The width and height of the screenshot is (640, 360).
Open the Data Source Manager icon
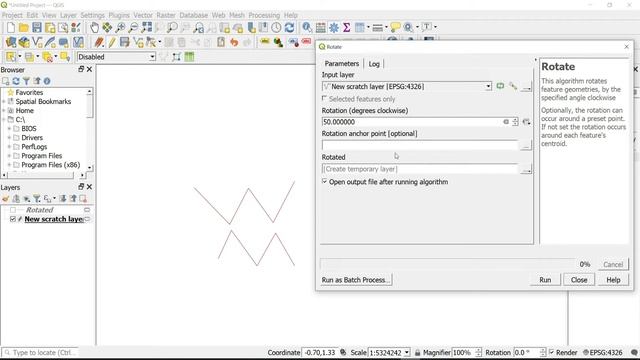pos(11,42)
